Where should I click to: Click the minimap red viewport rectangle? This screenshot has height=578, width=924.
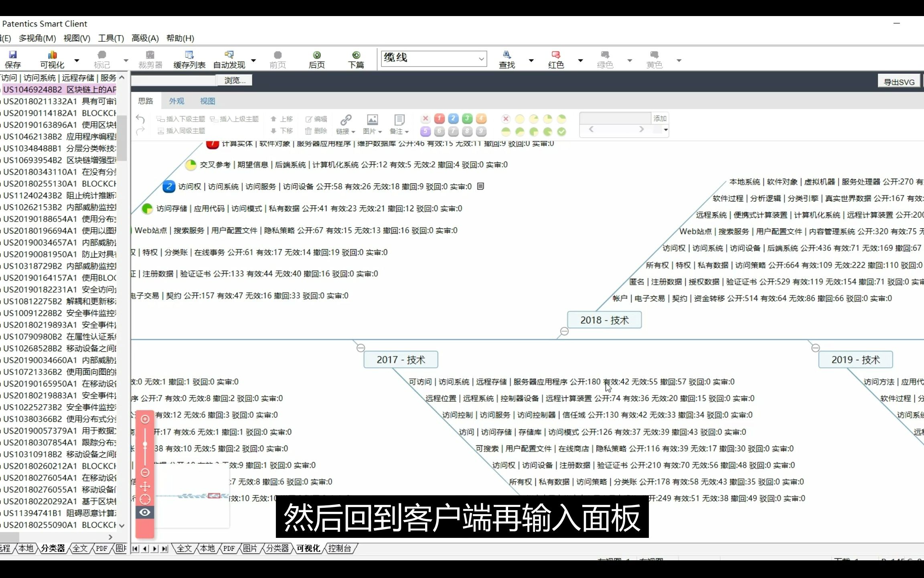click(x=214, y=496)
